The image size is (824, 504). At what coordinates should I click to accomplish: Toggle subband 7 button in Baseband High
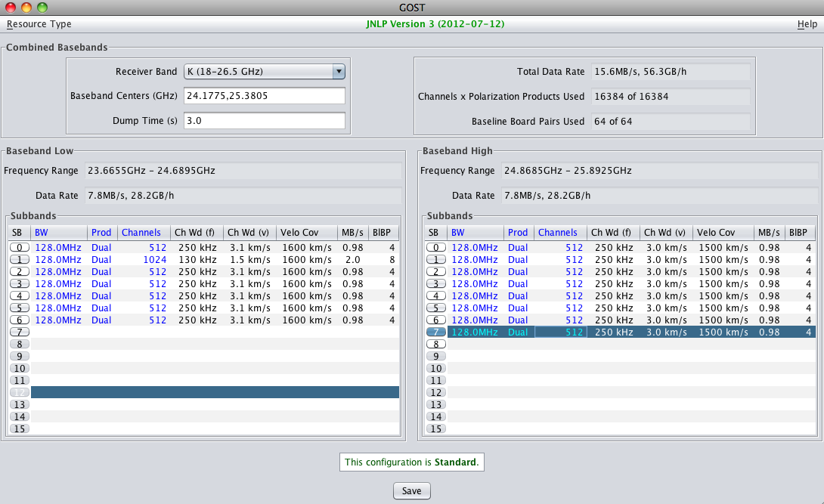pyautogui.click(x=436, y=332)
